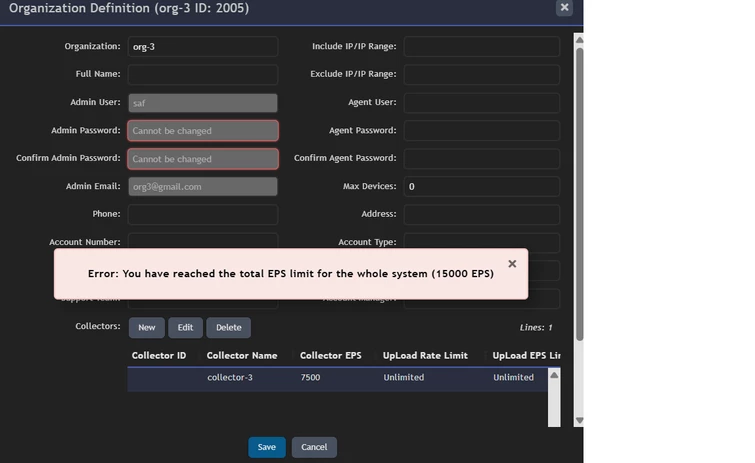Image resolution: width=755 pixels, height=463 pixels.
Task: Click the collectors table scroll up arrow
Action: [x=554, y=375]
